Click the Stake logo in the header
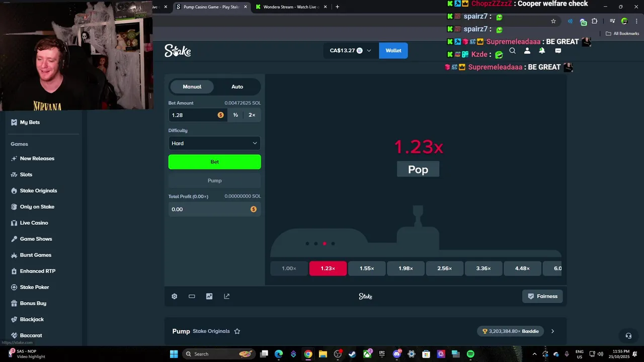Image resolution: width=644 pixels, height=362 pixels. [x=178, y=51]
